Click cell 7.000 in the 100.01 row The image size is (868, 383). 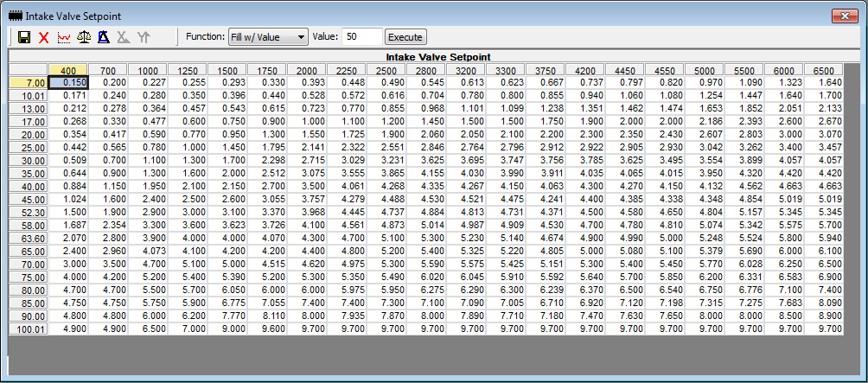[x=187, y=329]
